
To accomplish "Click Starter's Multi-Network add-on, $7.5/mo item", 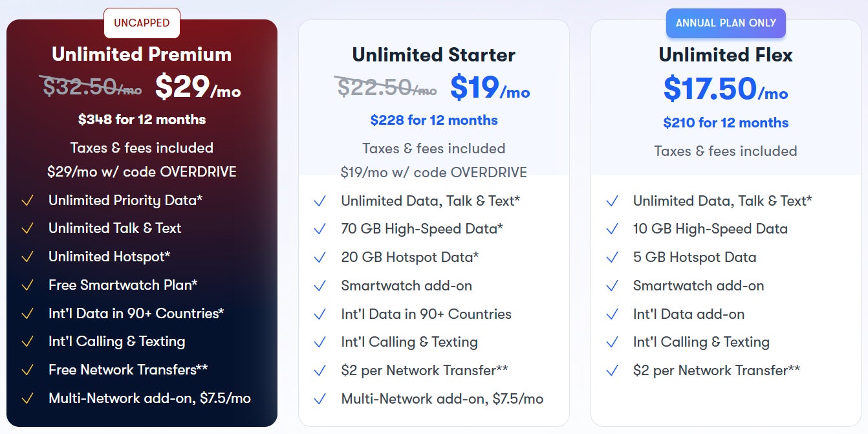I will point(442,399).
